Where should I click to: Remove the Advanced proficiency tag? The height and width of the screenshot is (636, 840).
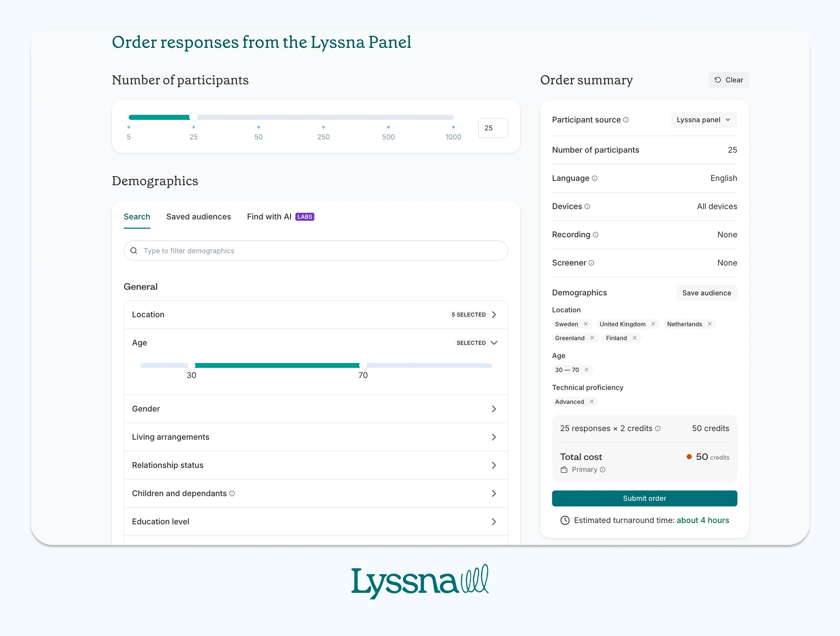(x=592, y=401)
